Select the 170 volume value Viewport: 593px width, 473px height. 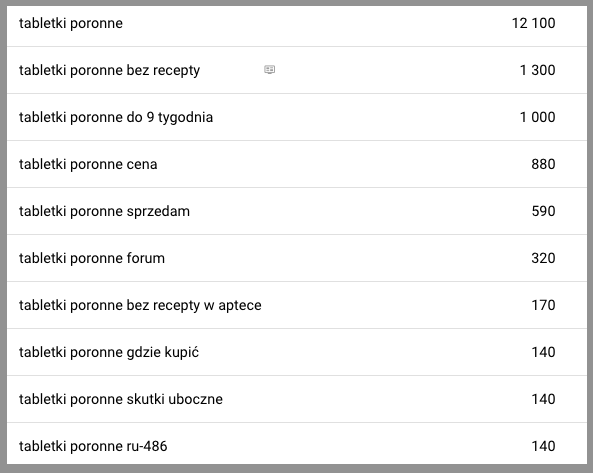coord(543,305)
